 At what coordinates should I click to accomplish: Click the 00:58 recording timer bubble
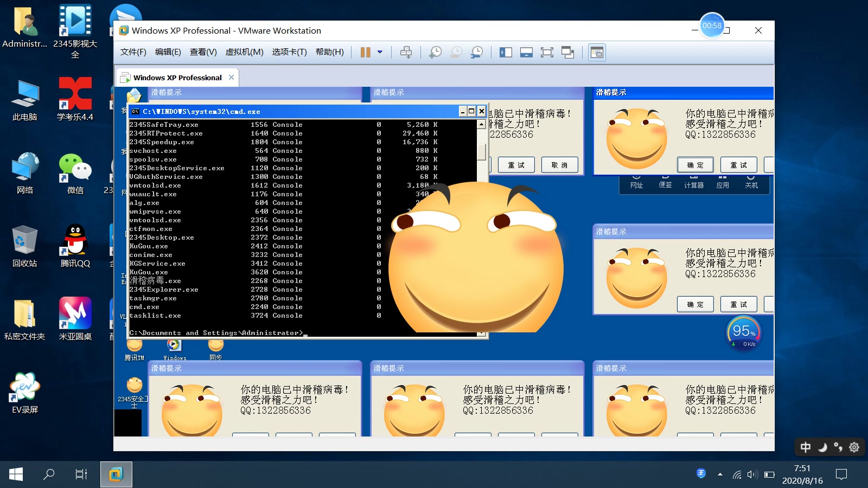click(x=712, y=25)
